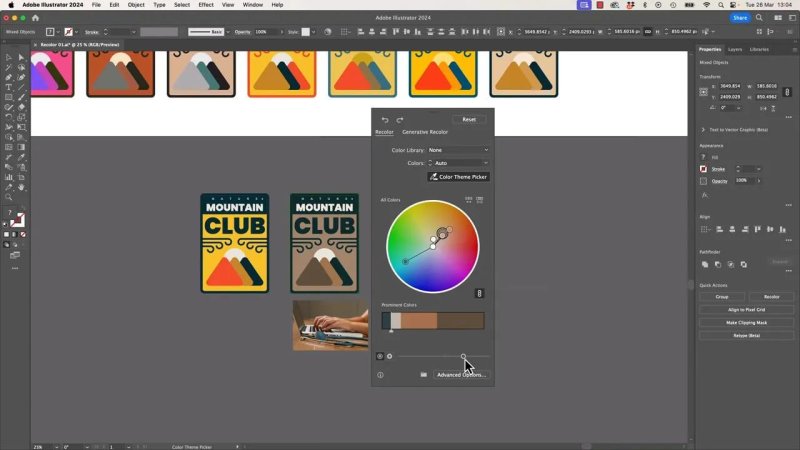The height and width of the screenshot is (450, 800).
Task: Open the Window menu
Action: tap(253, 5)
